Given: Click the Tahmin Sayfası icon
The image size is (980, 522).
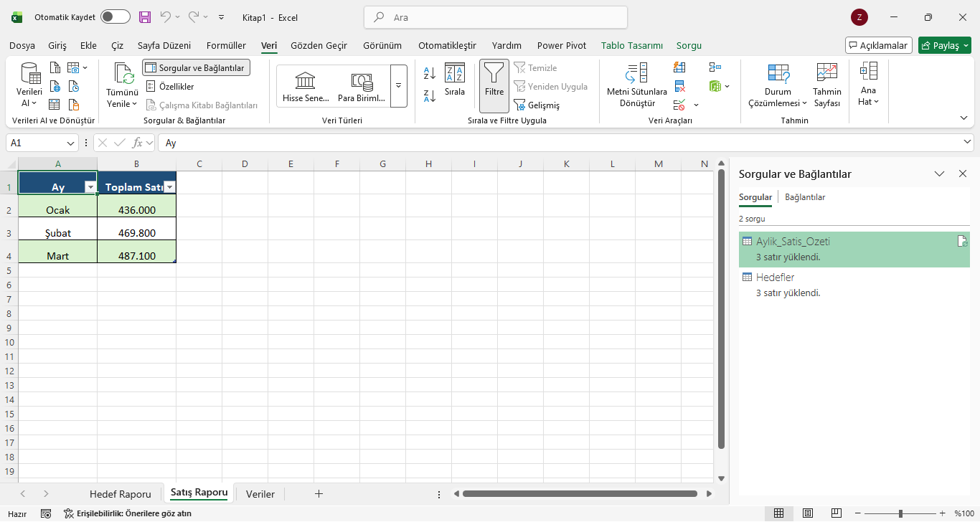Looking at the screenshot, I should point(827,72).
